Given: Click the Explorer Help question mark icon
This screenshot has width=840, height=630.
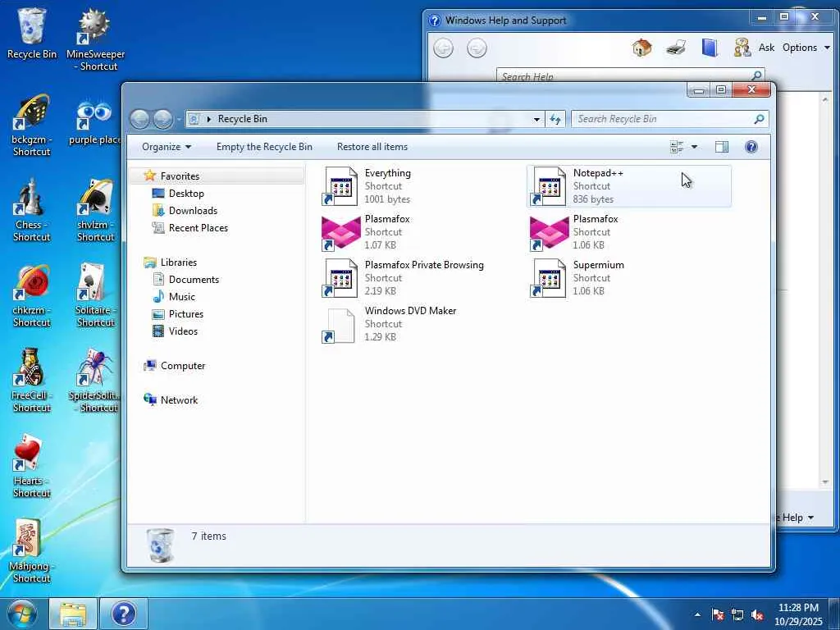Looking at the screenshot, I should click(751, 147).
